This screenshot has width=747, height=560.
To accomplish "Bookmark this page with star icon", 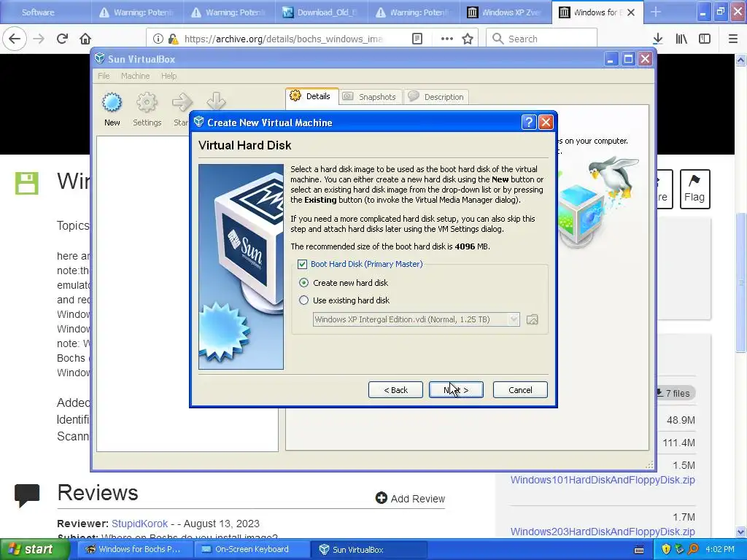I will coord(468,39).
